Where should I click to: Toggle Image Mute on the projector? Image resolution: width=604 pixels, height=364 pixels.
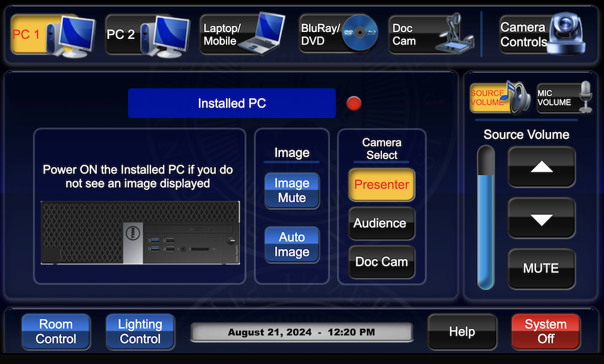coord(291,190)
